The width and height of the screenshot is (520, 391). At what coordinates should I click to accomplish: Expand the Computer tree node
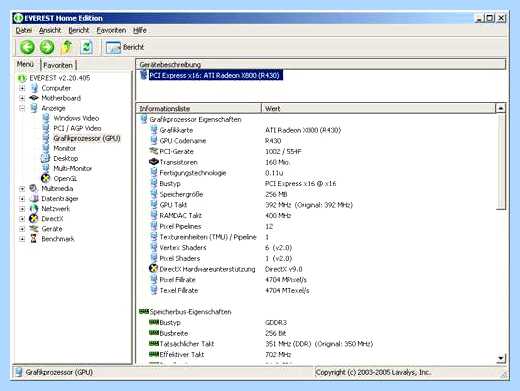22,88
